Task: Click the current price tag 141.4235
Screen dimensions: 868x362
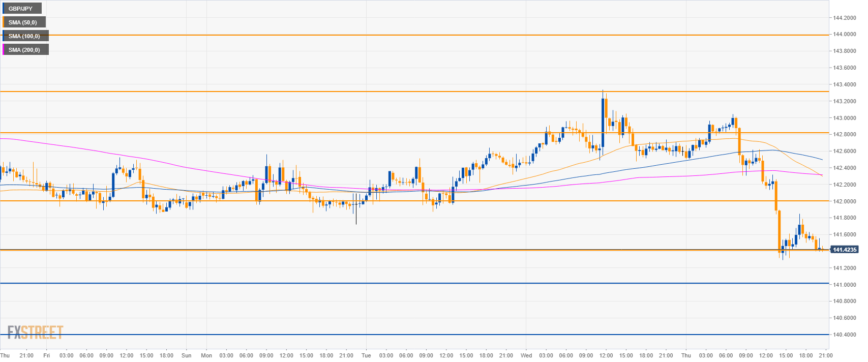Action: coord(844,250)
